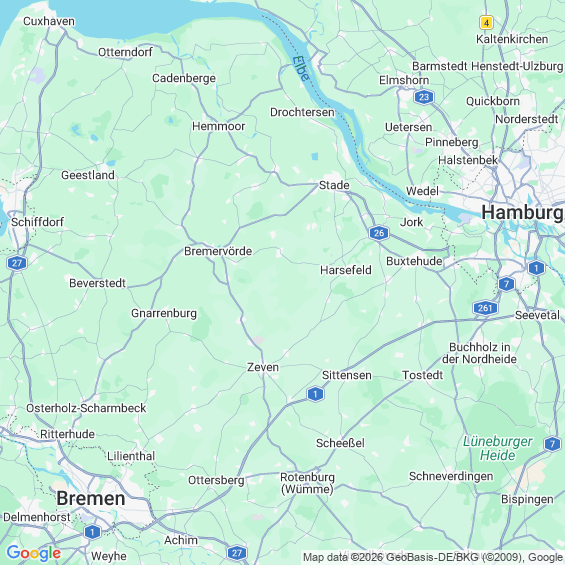Viewport: 565px width, 565px height.
Task: Click the A7 shield near Lüneburger Heide
Action: click(x=552, y=444)
